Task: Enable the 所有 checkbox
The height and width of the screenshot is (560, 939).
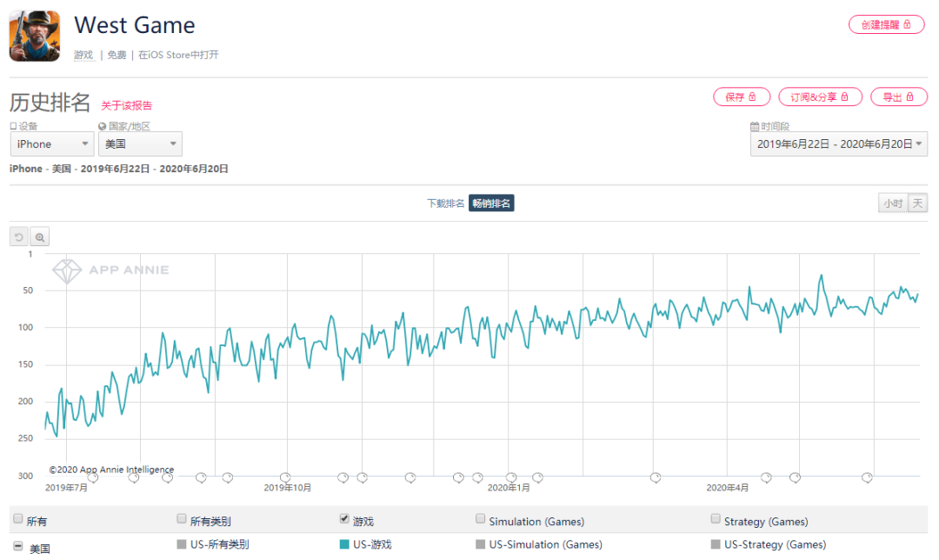Action: (18, 519)
